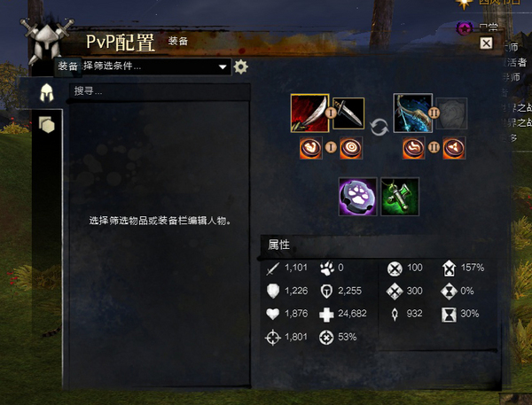Switch to the hexagon build tab

(46, 124)
